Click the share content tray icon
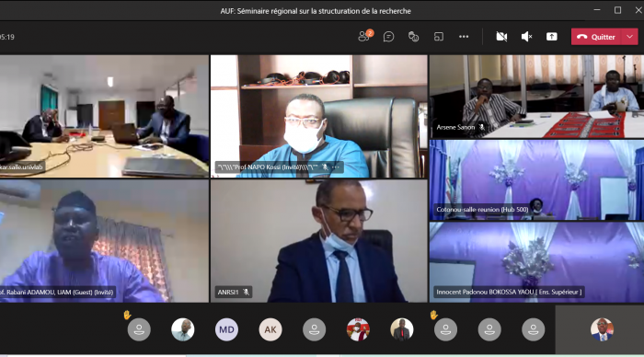 [552, 37]
